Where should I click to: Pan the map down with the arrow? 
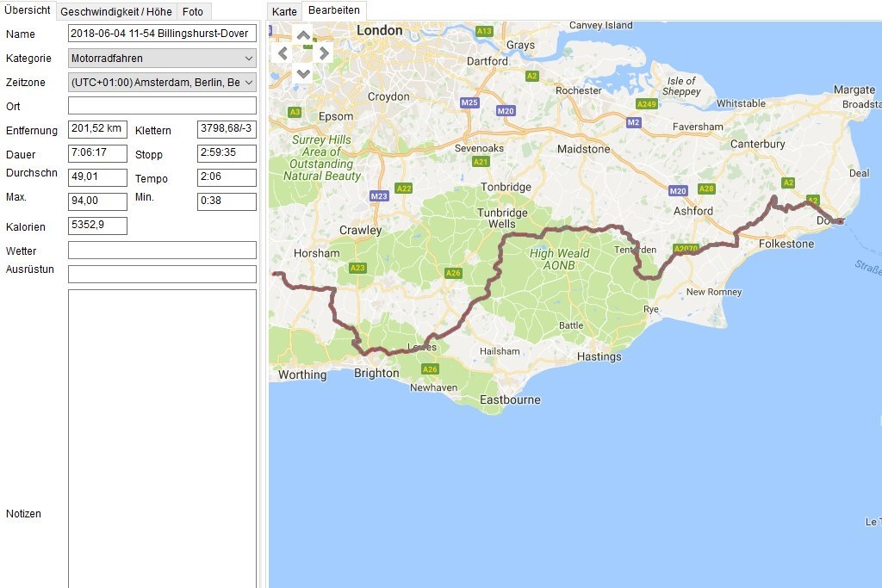pos(303,73)
